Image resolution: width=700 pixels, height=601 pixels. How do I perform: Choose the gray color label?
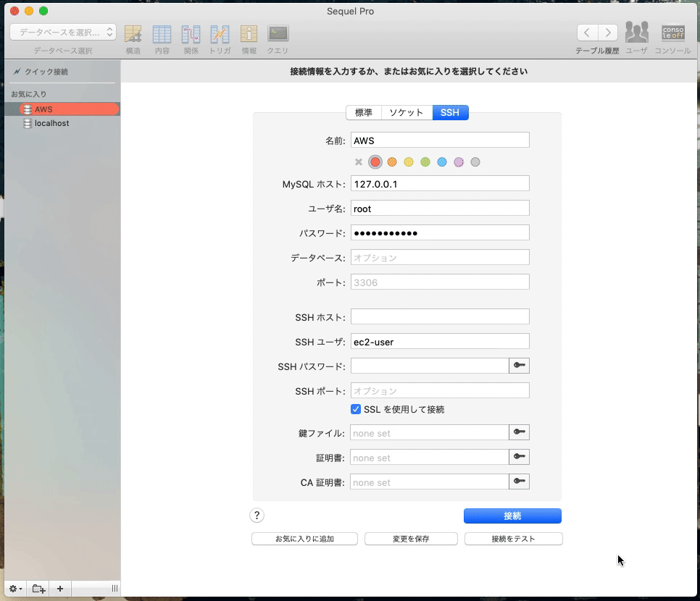(x=475, y=162)
